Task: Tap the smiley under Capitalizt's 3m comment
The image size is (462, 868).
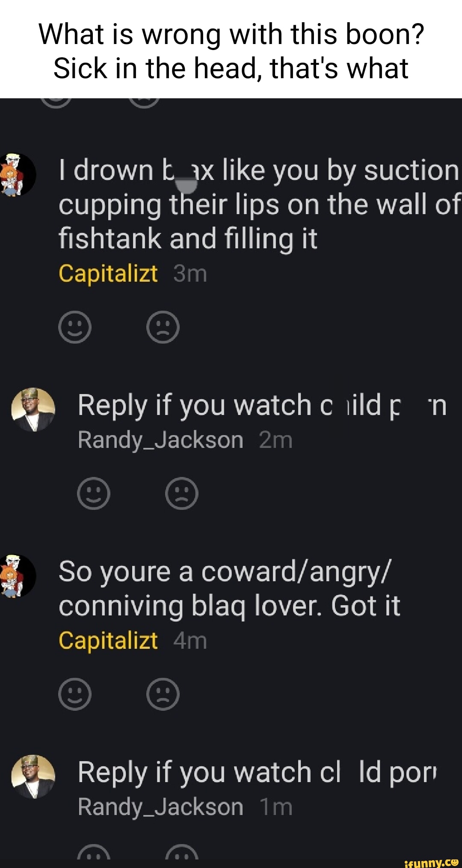Action: [x=75, y=327]
